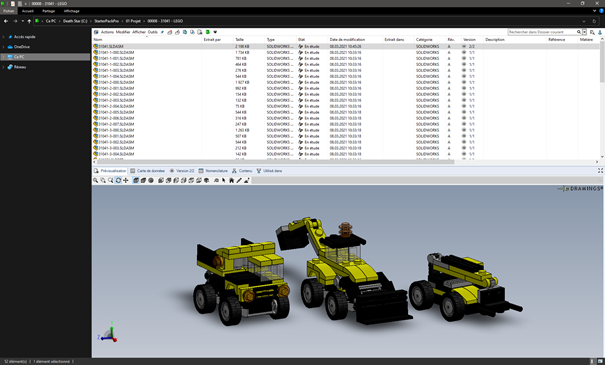Screen dimensions: 605x365
Task: Click the green Change State icon
Action: click(x=208, y=32)
